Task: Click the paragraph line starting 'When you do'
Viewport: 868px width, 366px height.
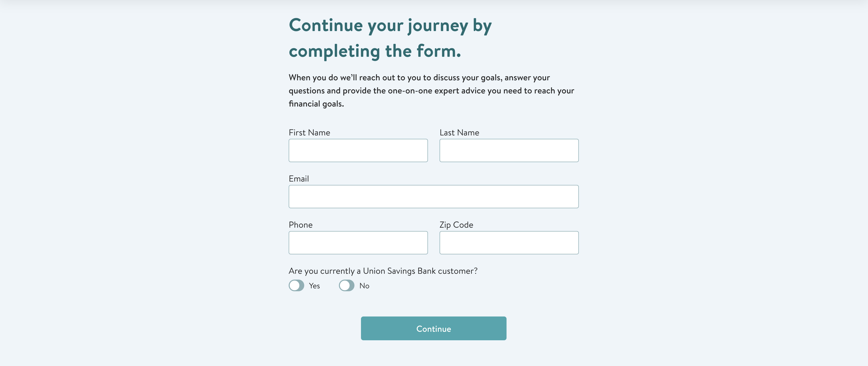Action: click(x=419, y=77)
